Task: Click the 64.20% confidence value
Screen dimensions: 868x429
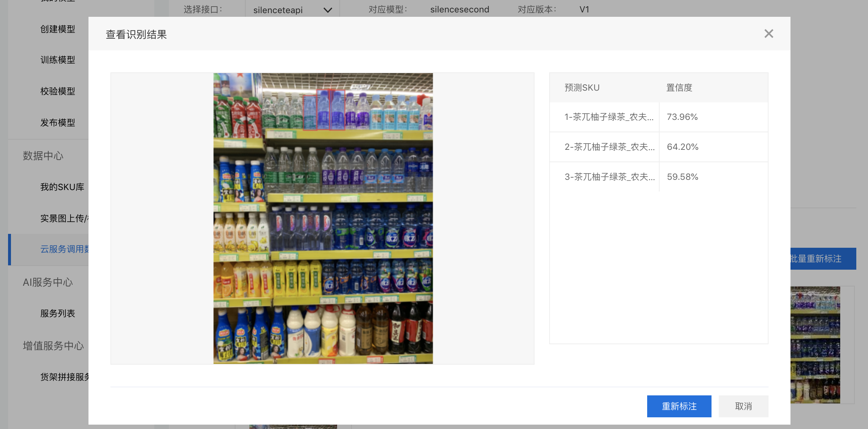Action: point(683,147)
